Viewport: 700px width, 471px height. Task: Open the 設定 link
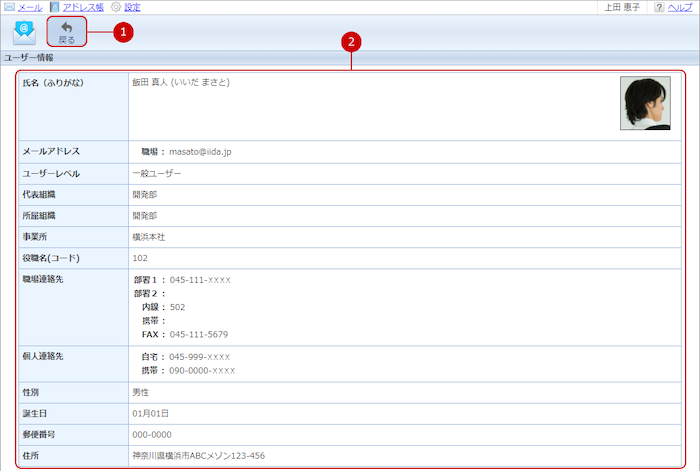[132, 7]
